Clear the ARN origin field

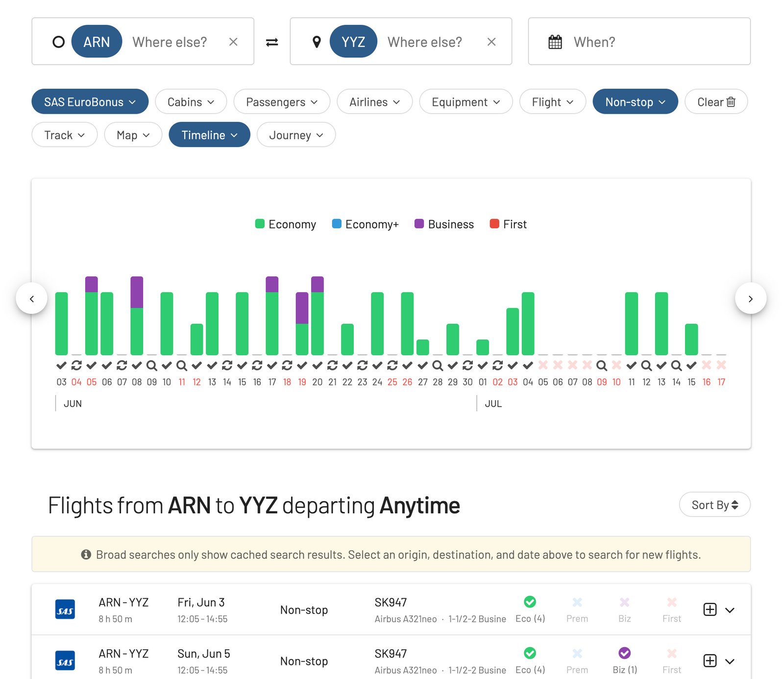(233, 42)
